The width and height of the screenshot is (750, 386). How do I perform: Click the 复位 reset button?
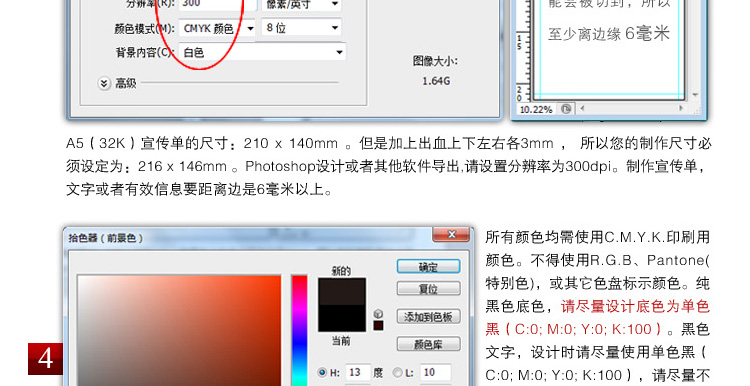click(428, 289)
